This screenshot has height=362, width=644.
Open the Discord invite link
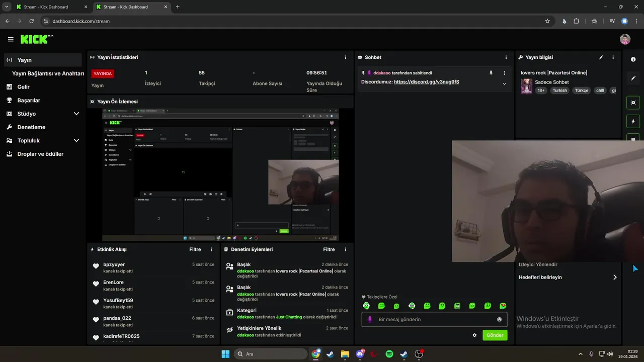[426, 81]
